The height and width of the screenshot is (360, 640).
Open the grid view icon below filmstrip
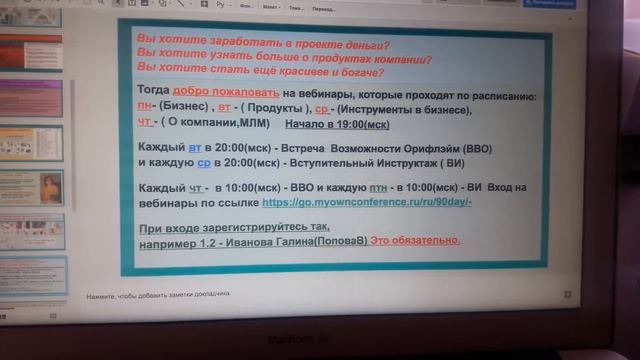(x=53, y=316)
